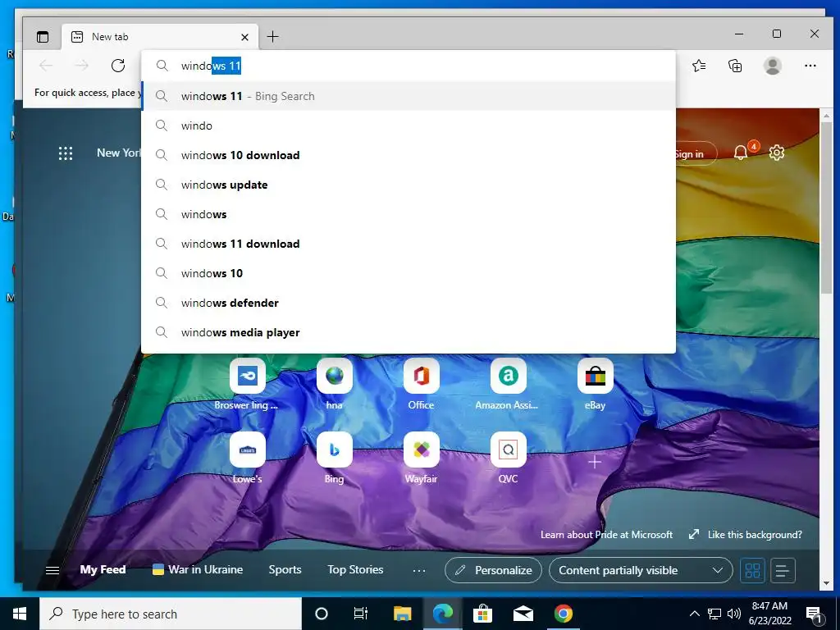Click the Personalize button
Image resolution: width=840 pixels, height=630 pixels.
pyautogui.click(x=493, y=570)
